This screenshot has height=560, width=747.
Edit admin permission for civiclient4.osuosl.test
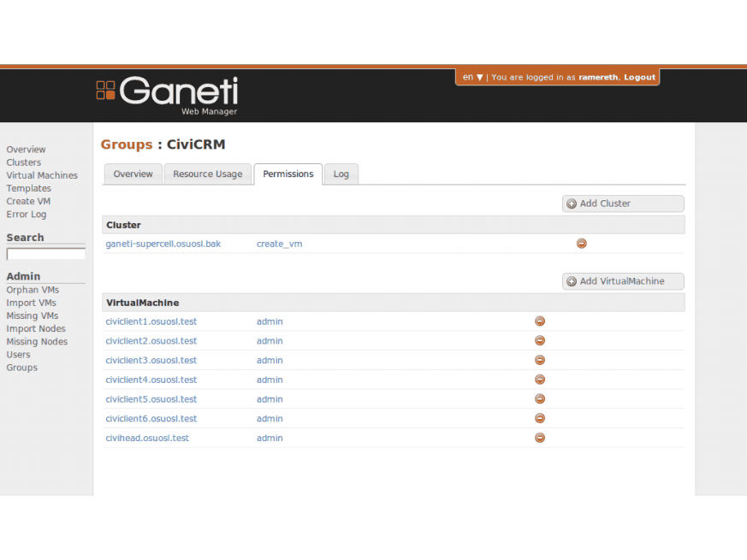coord(270,380)
